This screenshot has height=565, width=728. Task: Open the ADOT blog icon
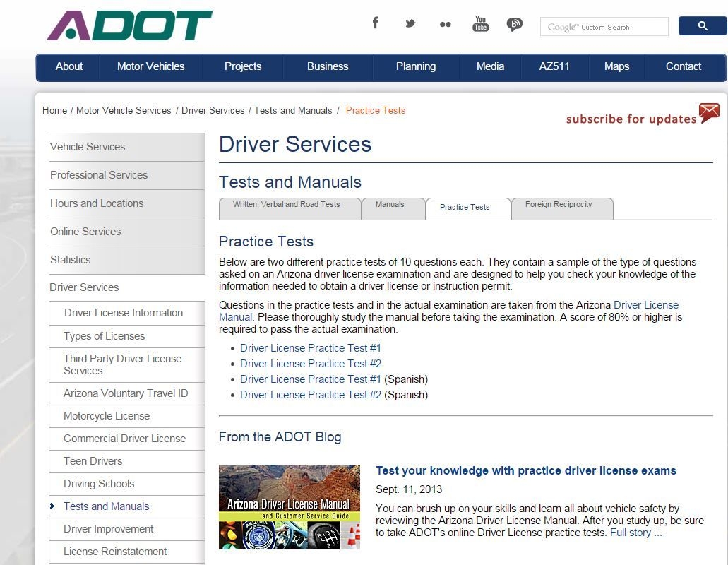(515, 23)
